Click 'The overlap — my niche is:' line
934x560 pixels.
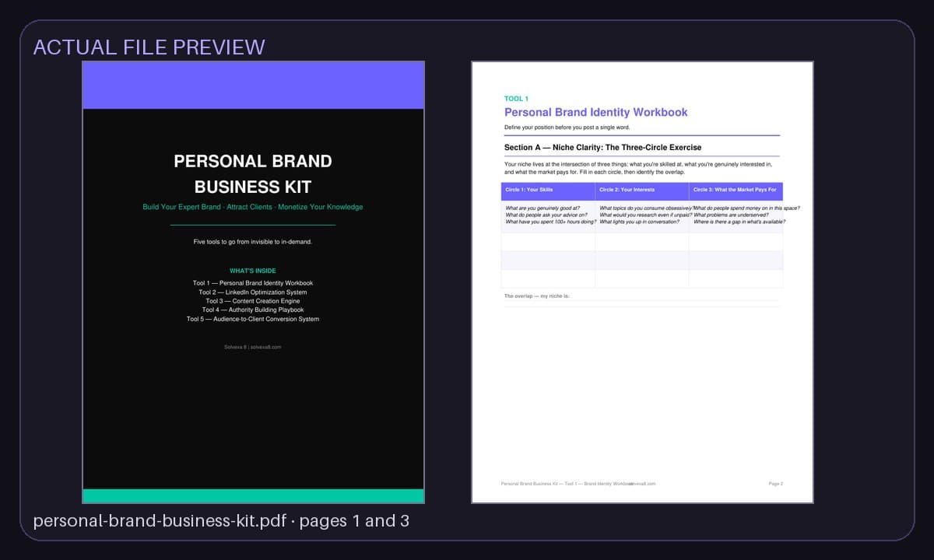pos(537,296)
